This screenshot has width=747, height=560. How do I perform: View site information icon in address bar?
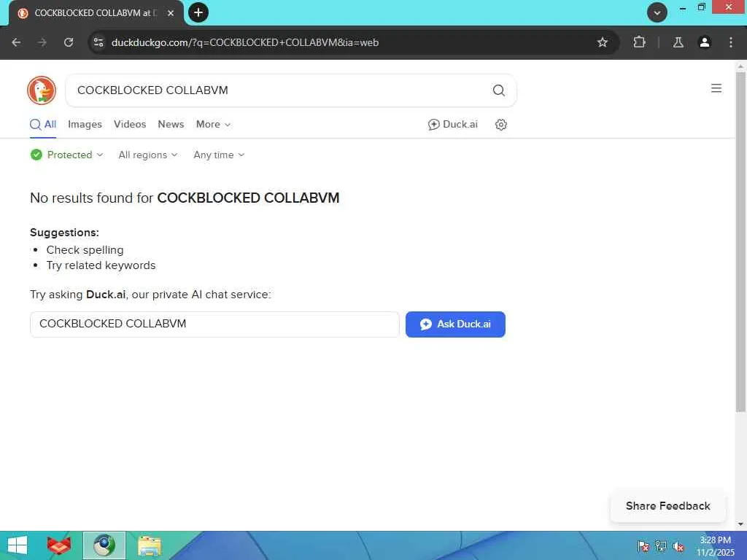(98, 42)
